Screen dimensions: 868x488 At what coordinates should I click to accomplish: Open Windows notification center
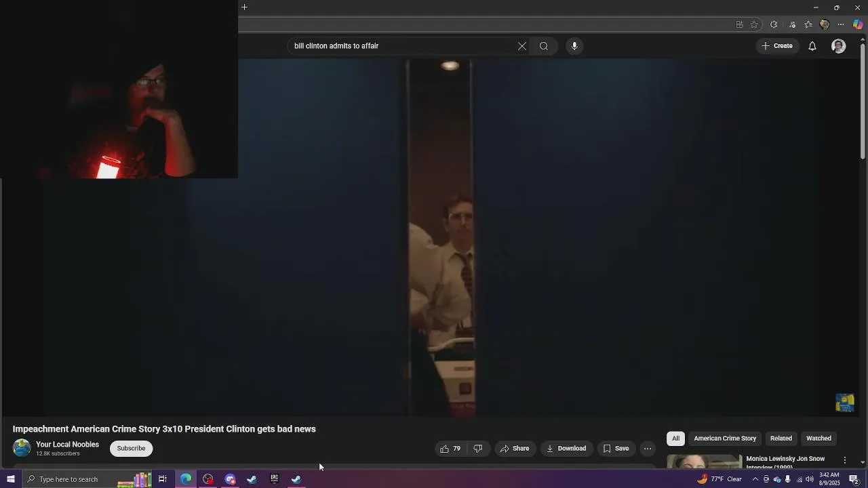(854, 479)
